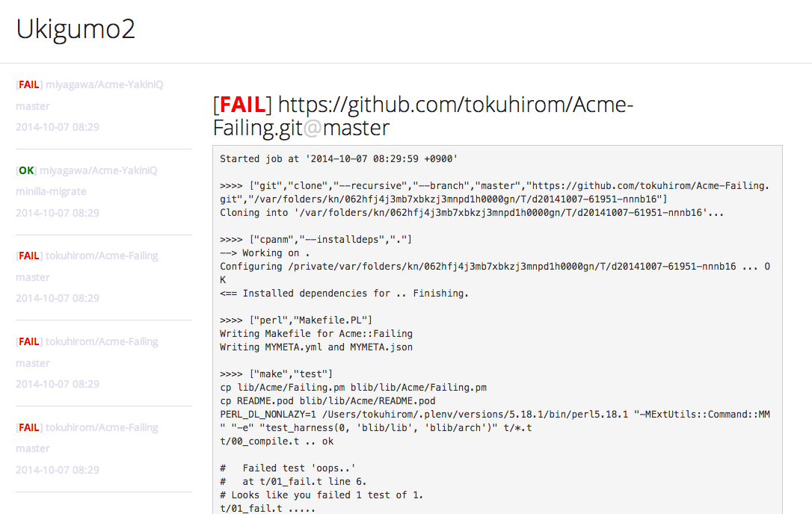Click the 'Cloning into' log line

471,213
